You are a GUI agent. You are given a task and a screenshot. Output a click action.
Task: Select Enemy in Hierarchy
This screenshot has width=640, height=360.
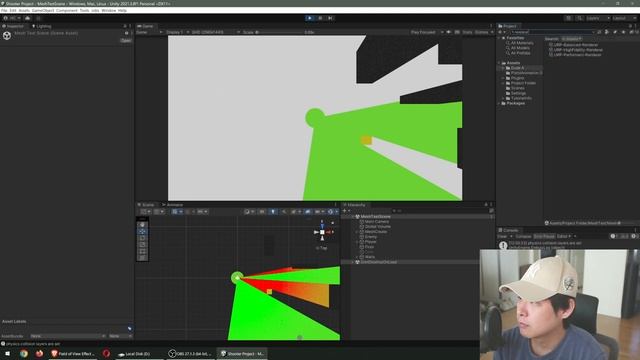coord(371,237)
